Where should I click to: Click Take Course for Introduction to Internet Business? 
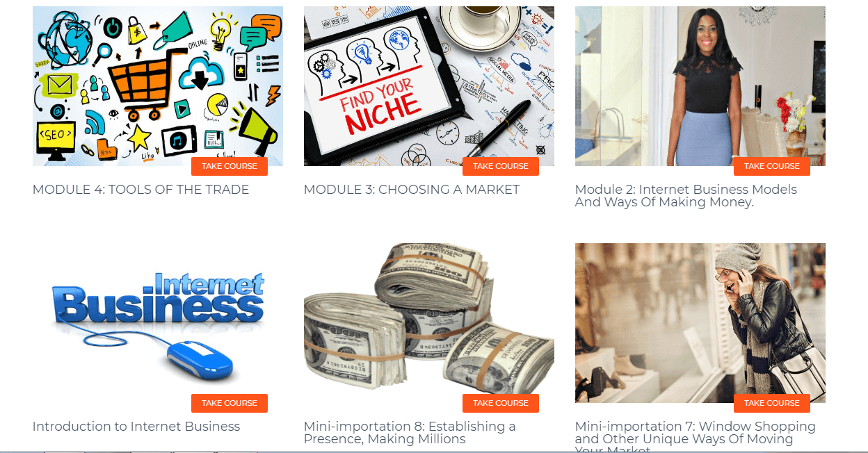[230, 404]
